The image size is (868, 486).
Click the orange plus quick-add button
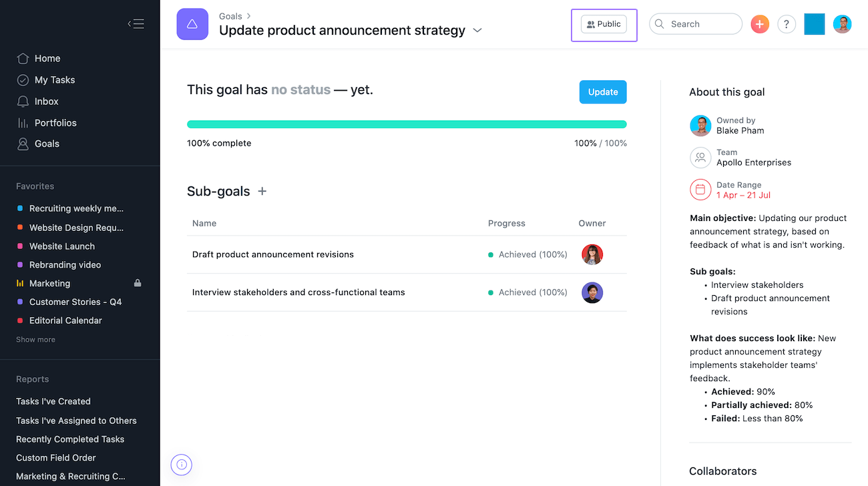click(760, 24)
